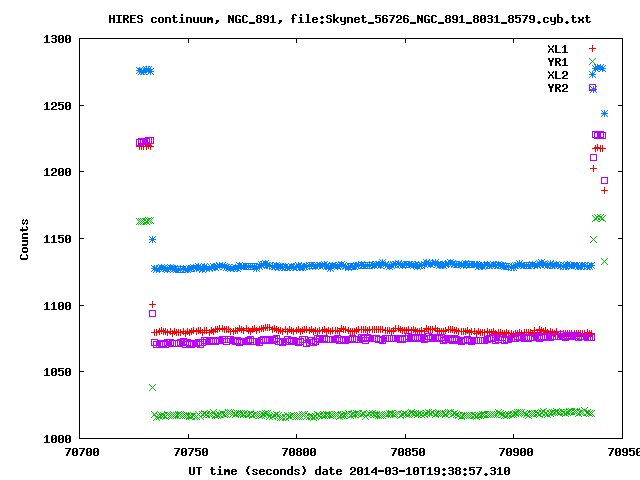Click the YR1 legend label

point(558,62)
